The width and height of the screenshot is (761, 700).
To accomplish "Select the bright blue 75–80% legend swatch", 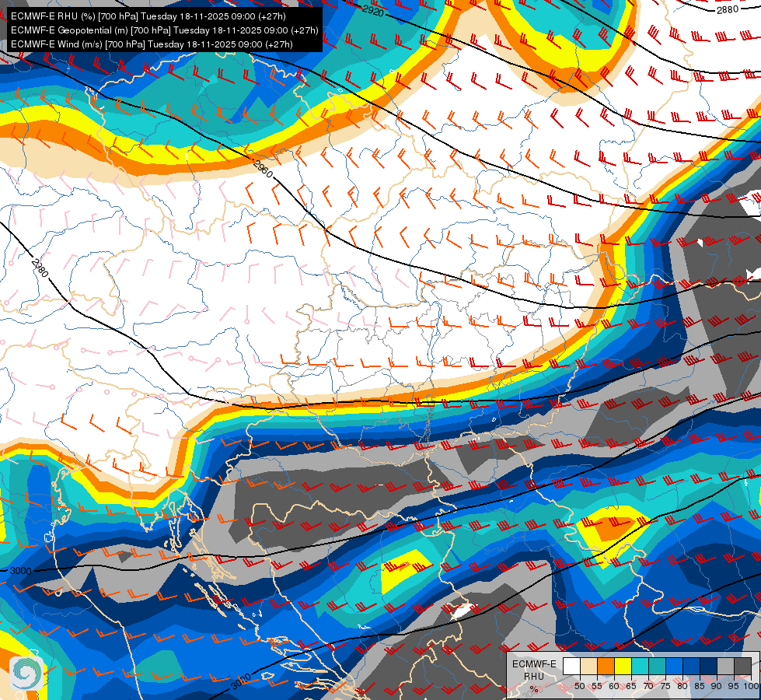I will (x=675, y=666).
